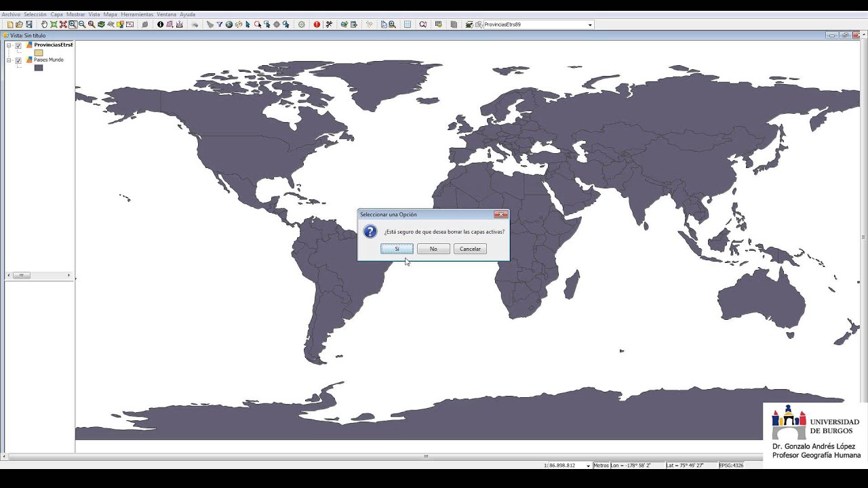This screenshot has width=868, height=488.
Task: Close the Seleccionar una Opción dialog
Action: pyautogui.click(x=500, y=214)
